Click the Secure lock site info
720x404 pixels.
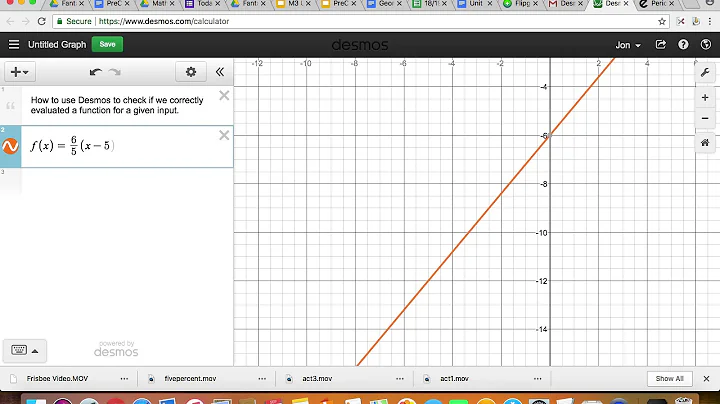coord(74,21)
